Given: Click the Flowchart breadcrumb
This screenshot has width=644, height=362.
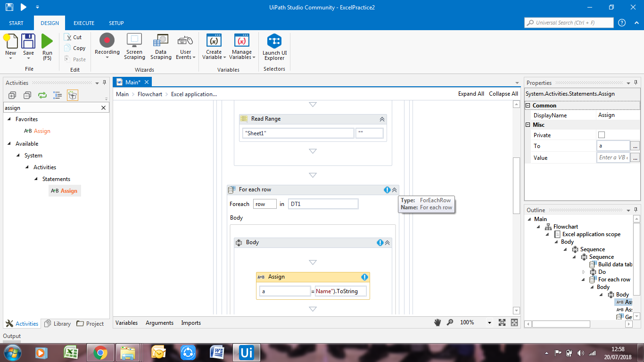Looking at the screenshot, I should point(150,94).
